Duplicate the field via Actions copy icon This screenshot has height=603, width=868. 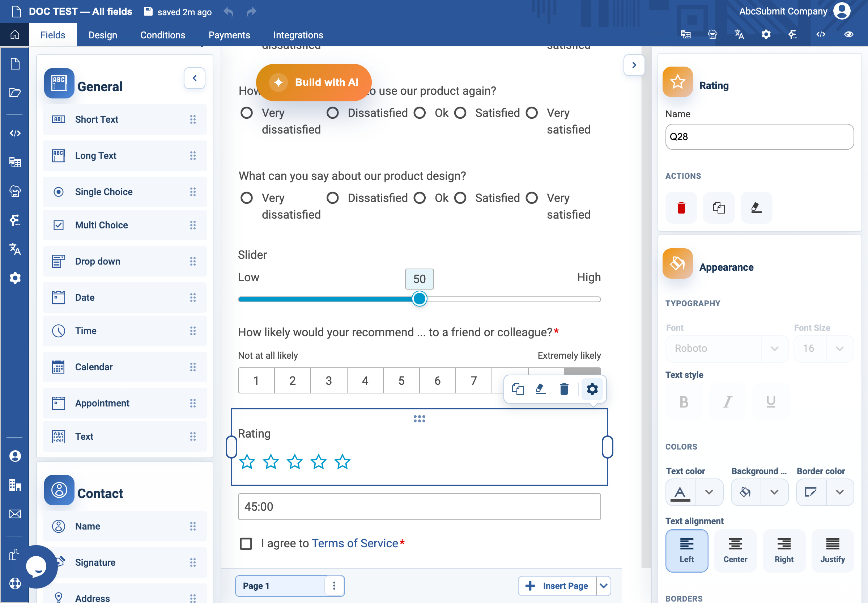coord(719,207)
